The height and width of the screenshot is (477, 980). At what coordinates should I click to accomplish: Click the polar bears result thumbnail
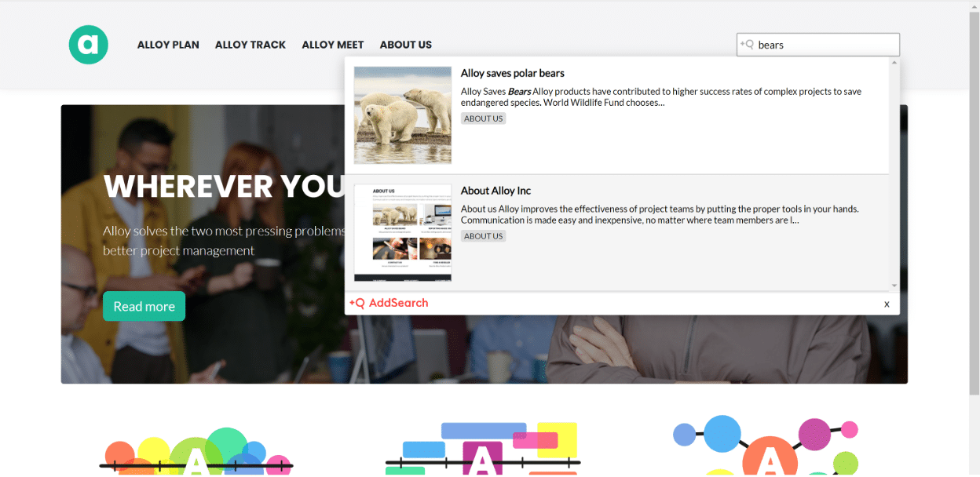point(403,115)
